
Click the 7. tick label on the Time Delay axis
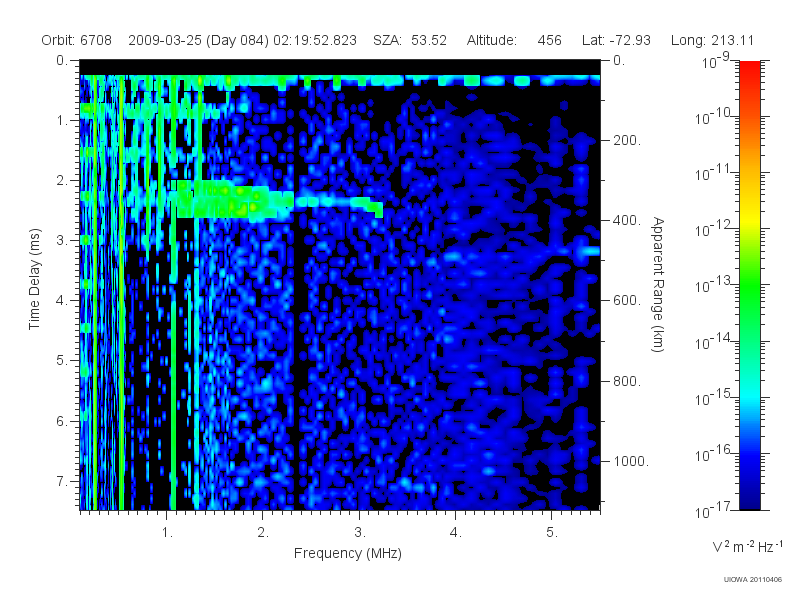62,481
